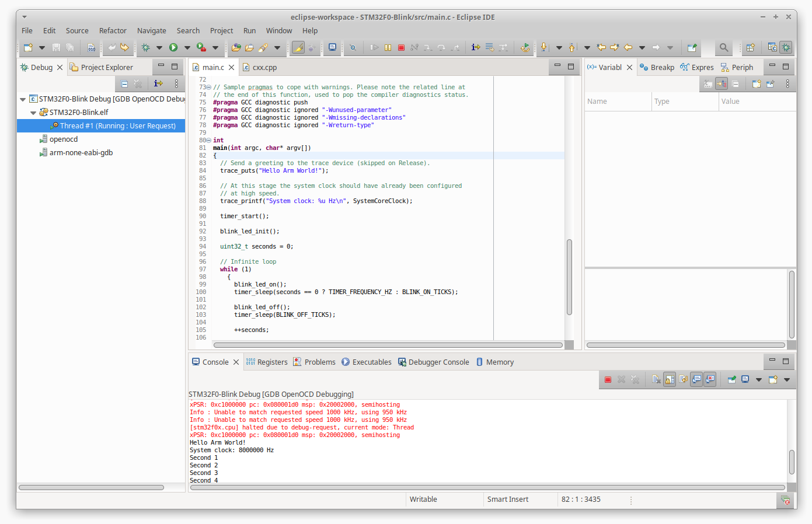Open the External Tools dropdown arrow
Screen dimensions: 812x524
(x=215, y=47)
